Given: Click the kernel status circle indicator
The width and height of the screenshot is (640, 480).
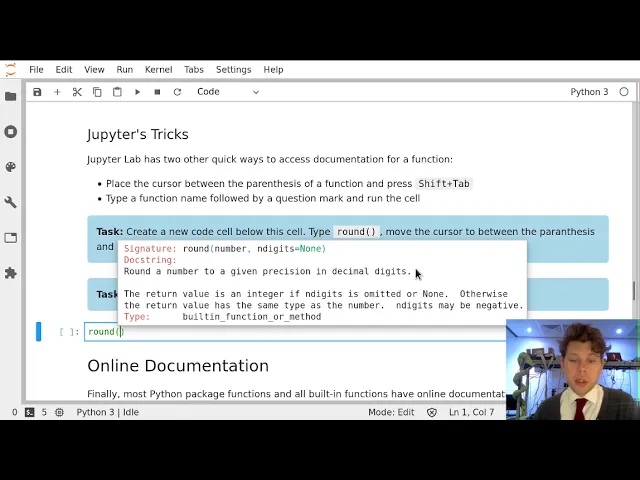Looking at the screenshot, I should pyautogui.click(x=624, y=92).
